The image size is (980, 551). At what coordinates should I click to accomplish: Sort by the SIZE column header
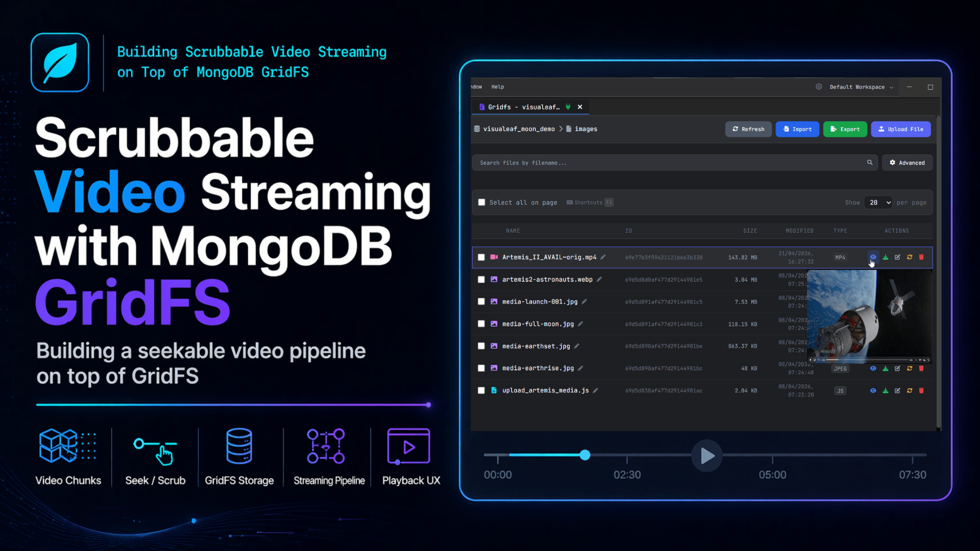pyautogui.click(x=750, y=231)
